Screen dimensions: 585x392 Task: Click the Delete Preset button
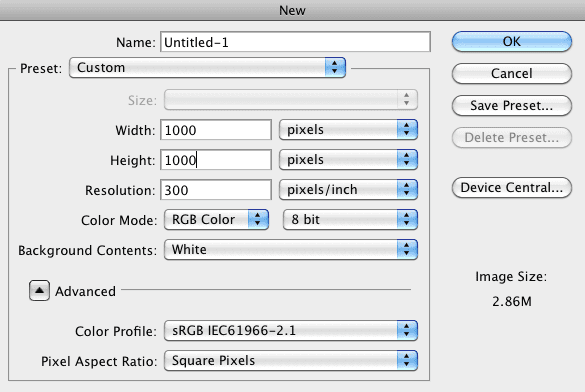click(512, 138)
